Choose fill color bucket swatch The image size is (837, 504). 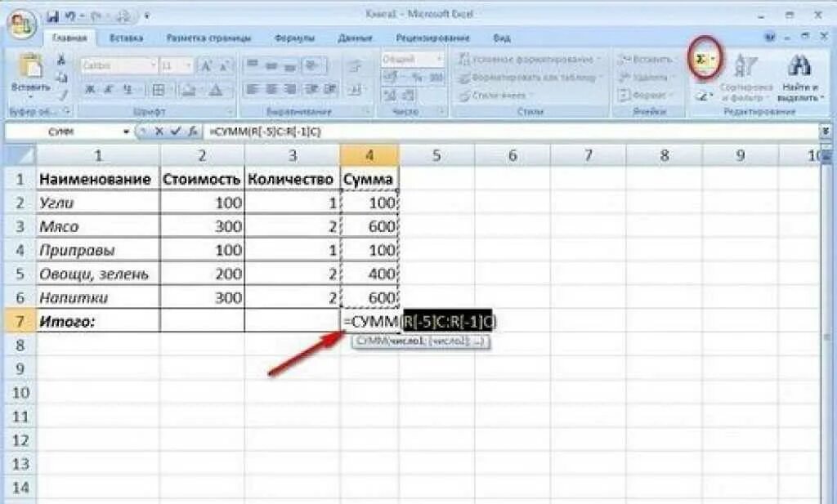(x=187, y=90)
